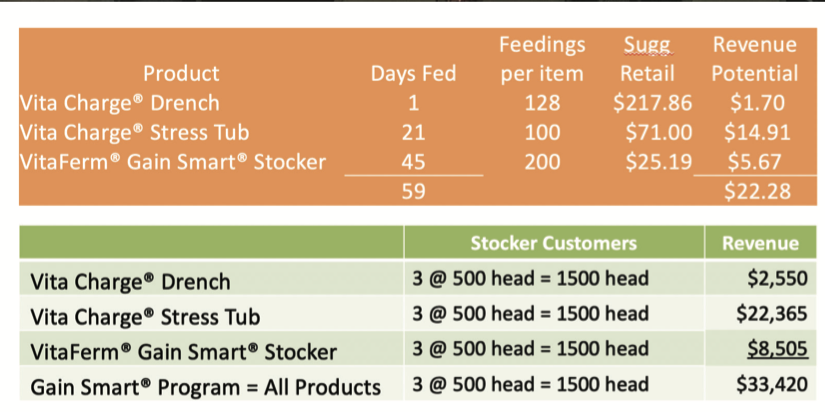Viewport: 825px width, 412px height.
Task: Click the Feedings per item header
Action: tap(542, 59)
